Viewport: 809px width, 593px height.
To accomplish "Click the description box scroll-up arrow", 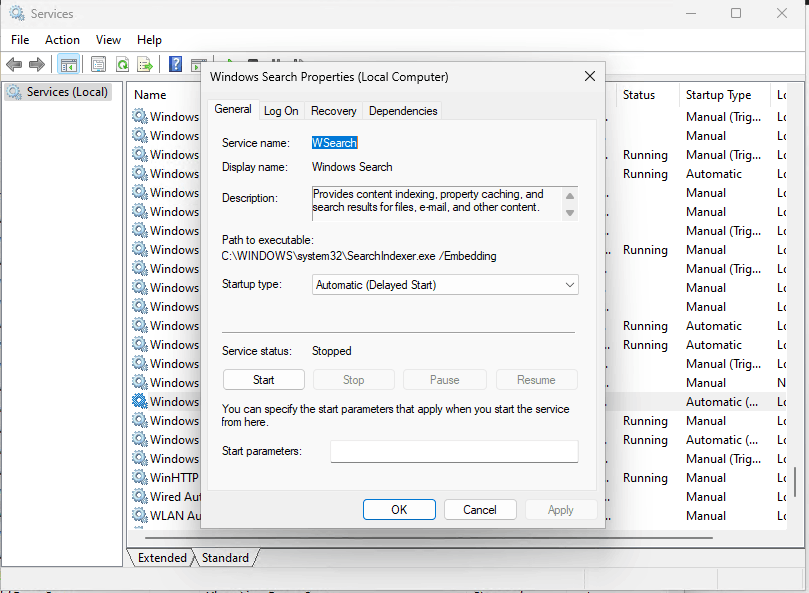I will coord(570,196).
